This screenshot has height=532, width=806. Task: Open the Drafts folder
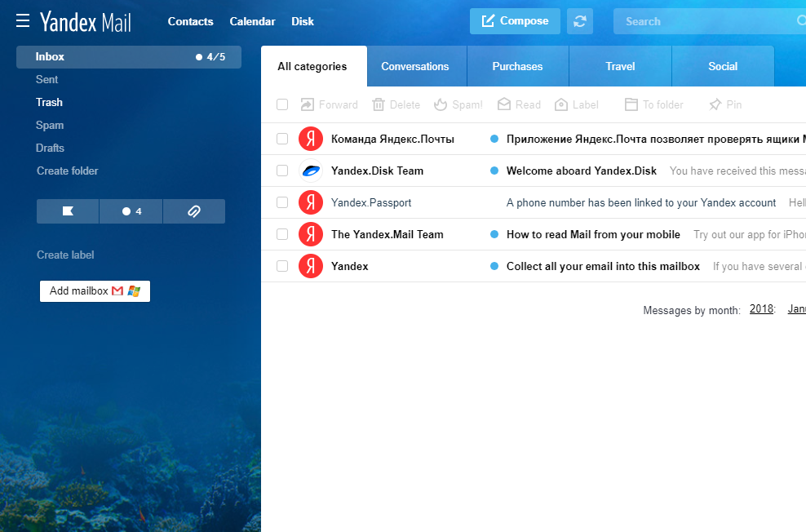pos(50,148)
